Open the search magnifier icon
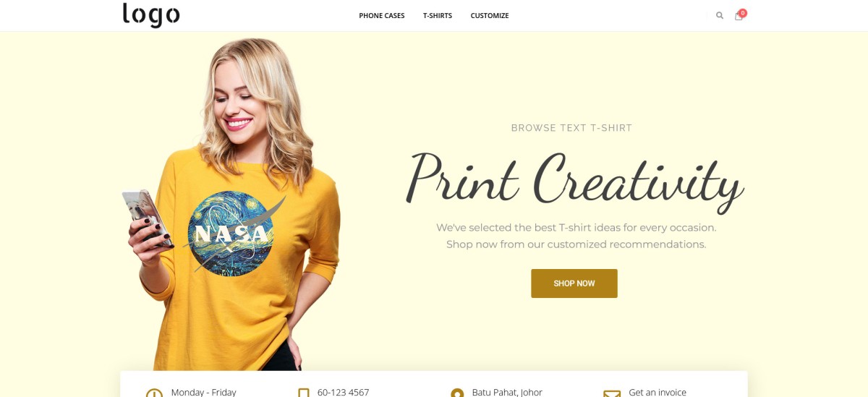Viewport: 868px width, 397px height. tap(719, 15)
